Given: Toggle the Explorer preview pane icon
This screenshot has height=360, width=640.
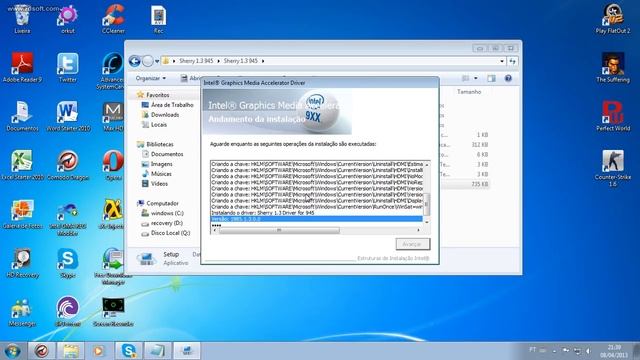Looking at the screenshot, I should (x=491, y=78).
